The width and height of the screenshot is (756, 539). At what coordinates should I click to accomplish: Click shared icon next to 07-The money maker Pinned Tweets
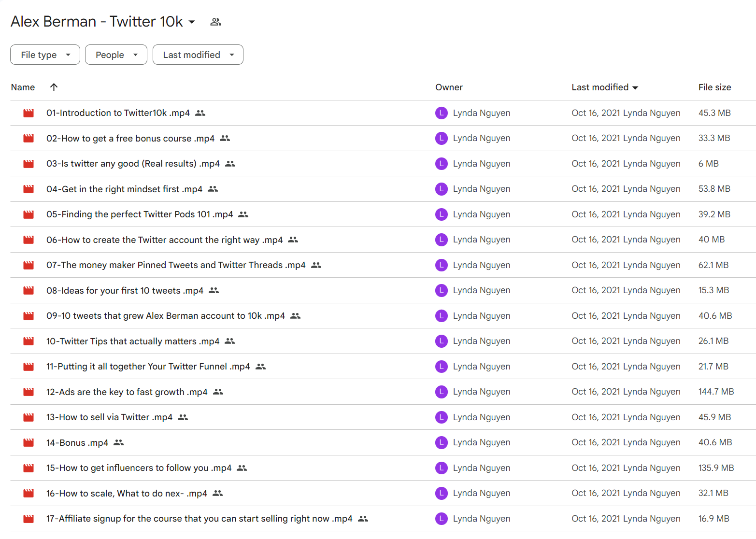[316, 265]
